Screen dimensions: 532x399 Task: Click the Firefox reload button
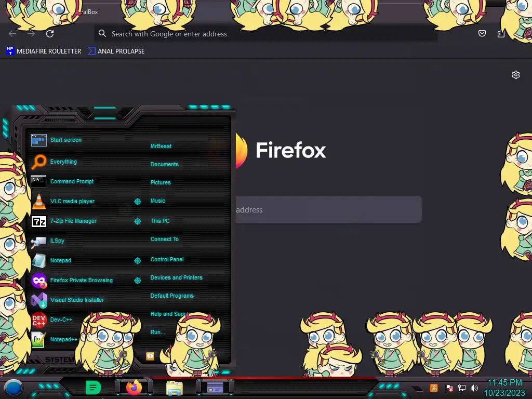pyautogui.click(x=50, y=34)
